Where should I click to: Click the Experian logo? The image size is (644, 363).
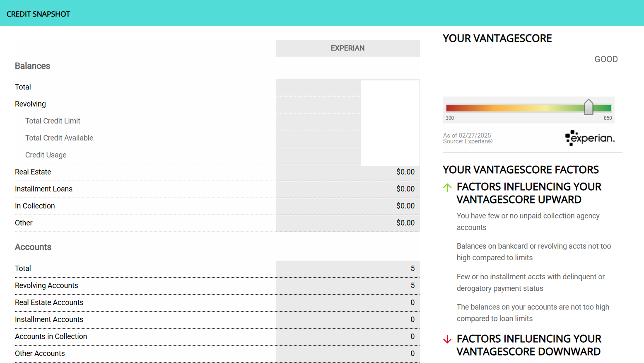click(590, 138)
